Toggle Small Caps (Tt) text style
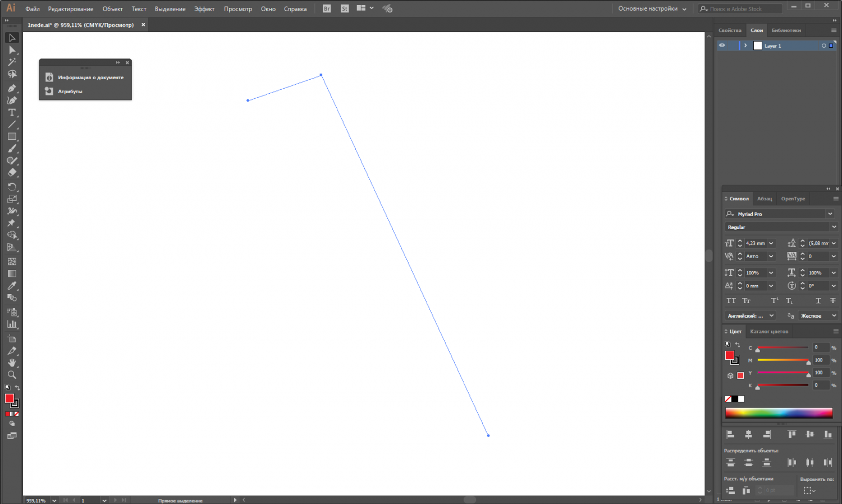This screenshot has width=842, height=504. [746, 301]
